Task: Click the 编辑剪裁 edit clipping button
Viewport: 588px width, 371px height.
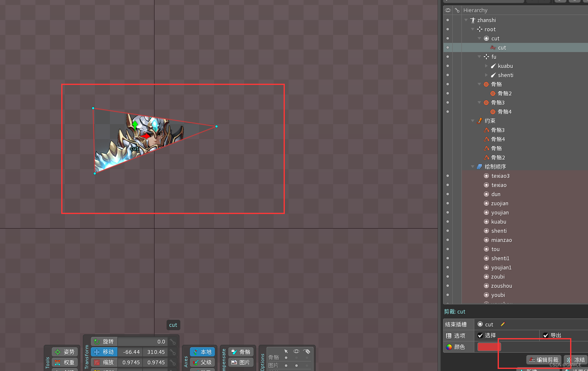Action: pos(544,360)
